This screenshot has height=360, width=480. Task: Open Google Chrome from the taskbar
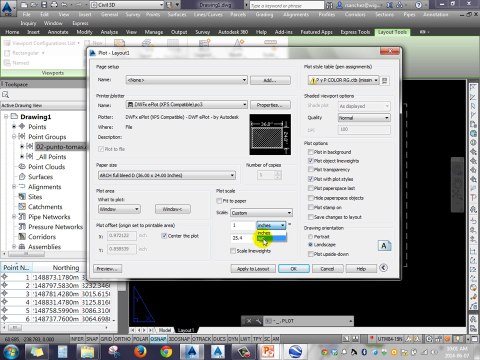pyautogui.click(x=166, y=352)
